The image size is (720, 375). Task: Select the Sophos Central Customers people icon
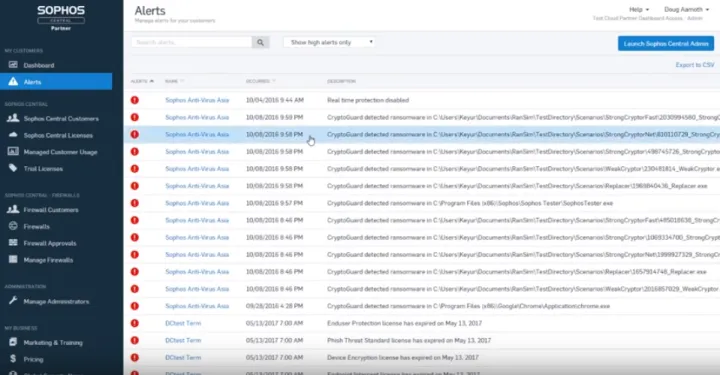coord(13,118)
